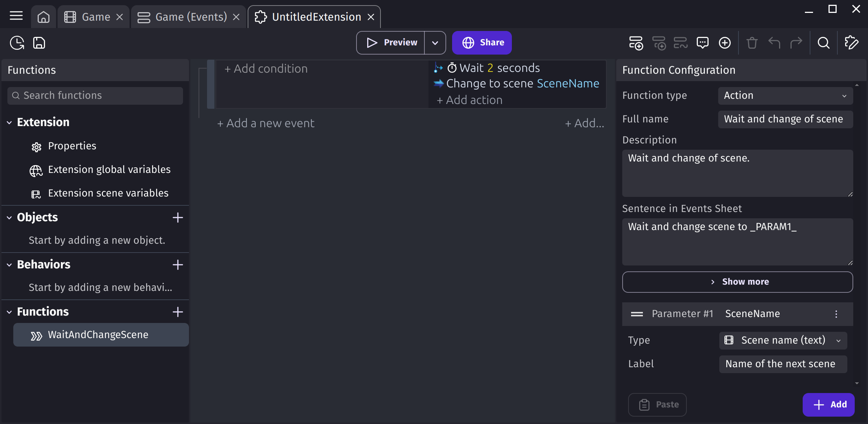Collapse the Functions tree section
This screenshot has width=868, height=424.
[9, 312]
